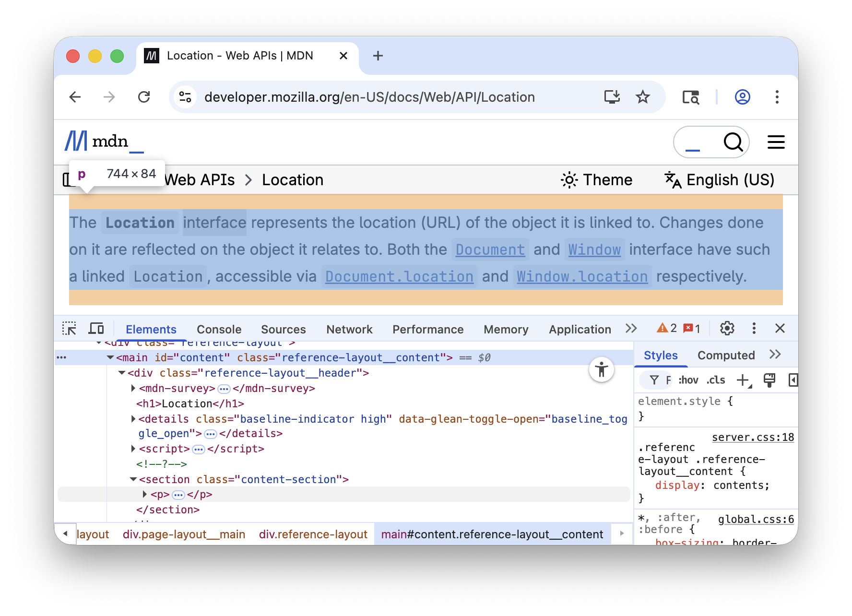Open the Document.location link
852x616 pixels.
[x=399, y=277]
